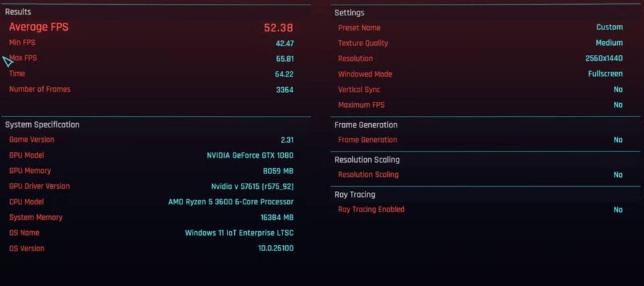This screenshot has height=286, width=644.
Task: Toggle the Frame Generation No value
Action: pyautogui.click(x=618, y=140)
